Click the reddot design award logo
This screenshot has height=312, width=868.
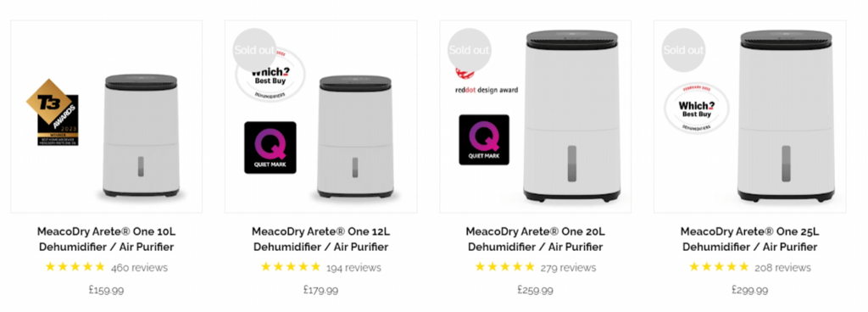pos(486,82)
